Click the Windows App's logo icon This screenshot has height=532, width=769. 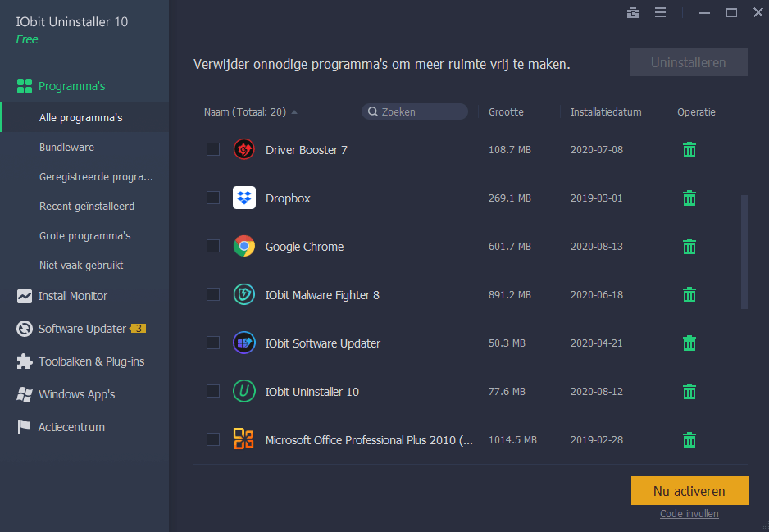tap(25, 394)
